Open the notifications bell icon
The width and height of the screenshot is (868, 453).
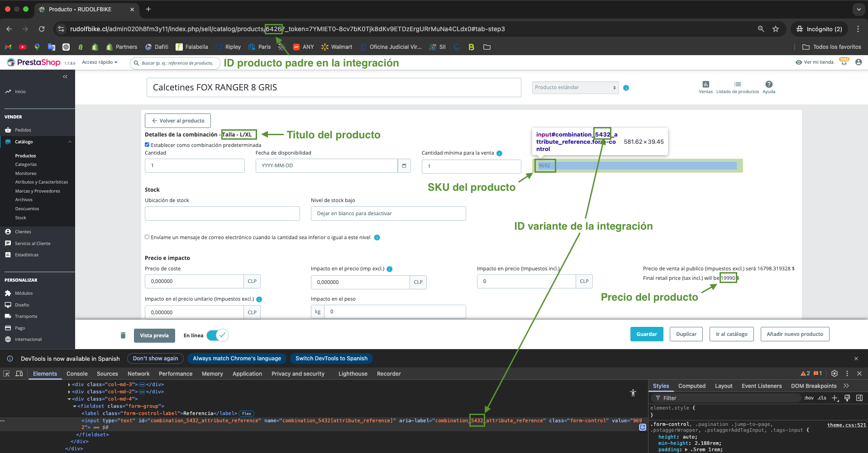coord(844,62)
